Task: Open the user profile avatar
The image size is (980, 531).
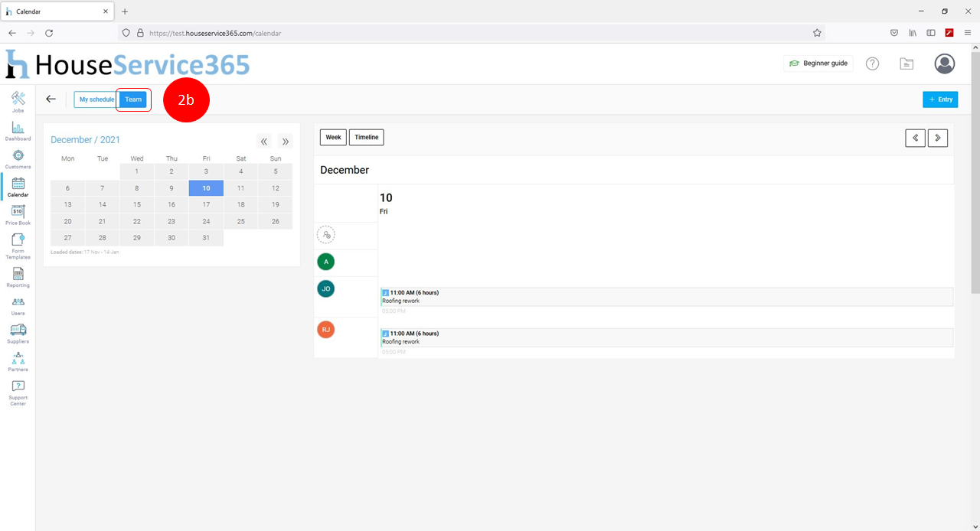Action: tap(945, 64)
